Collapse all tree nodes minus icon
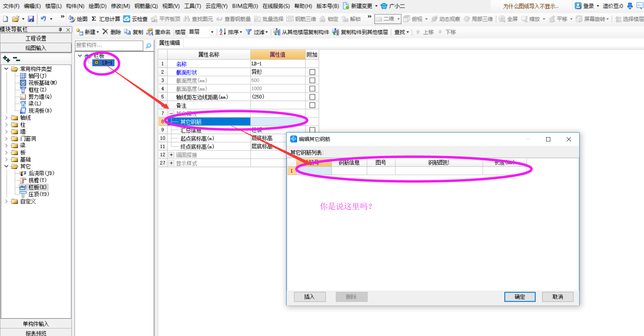The width and height of the screenshot is (644, 336). coord(16,58)
